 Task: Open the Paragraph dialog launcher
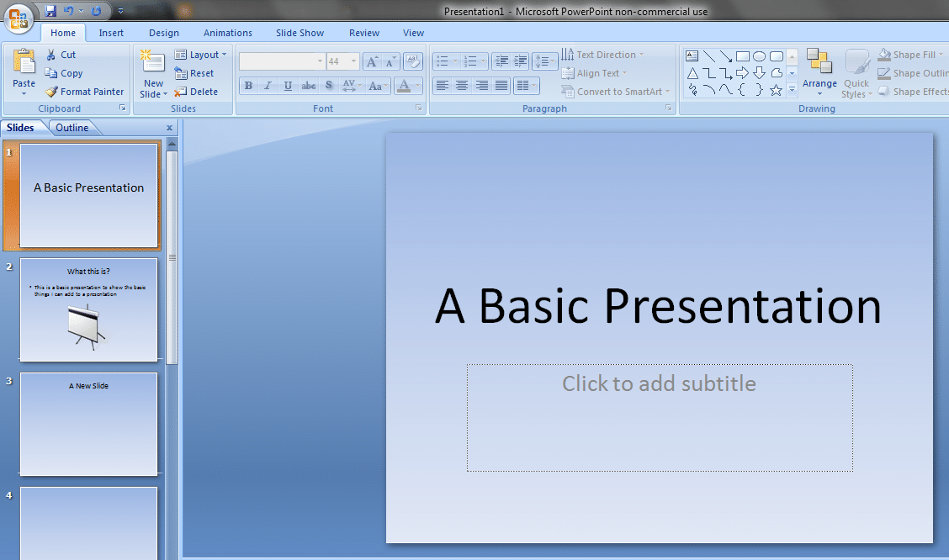(669, 108)
